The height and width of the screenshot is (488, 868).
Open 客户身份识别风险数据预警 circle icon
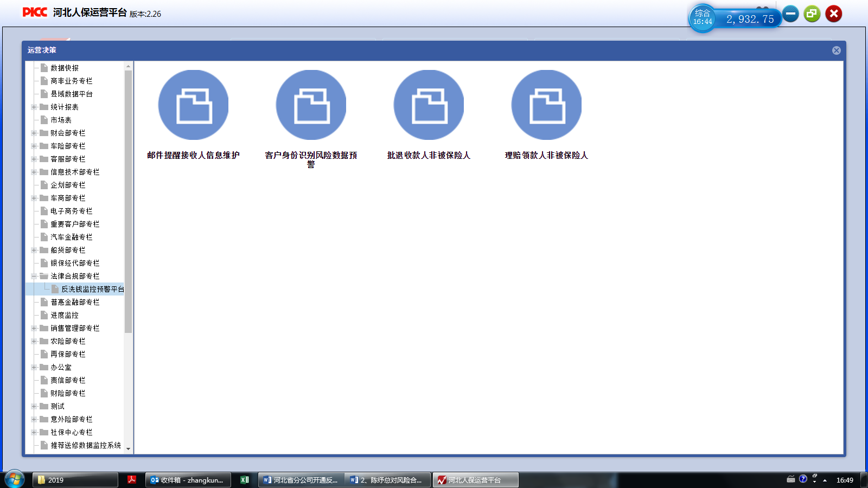point(311,105)
